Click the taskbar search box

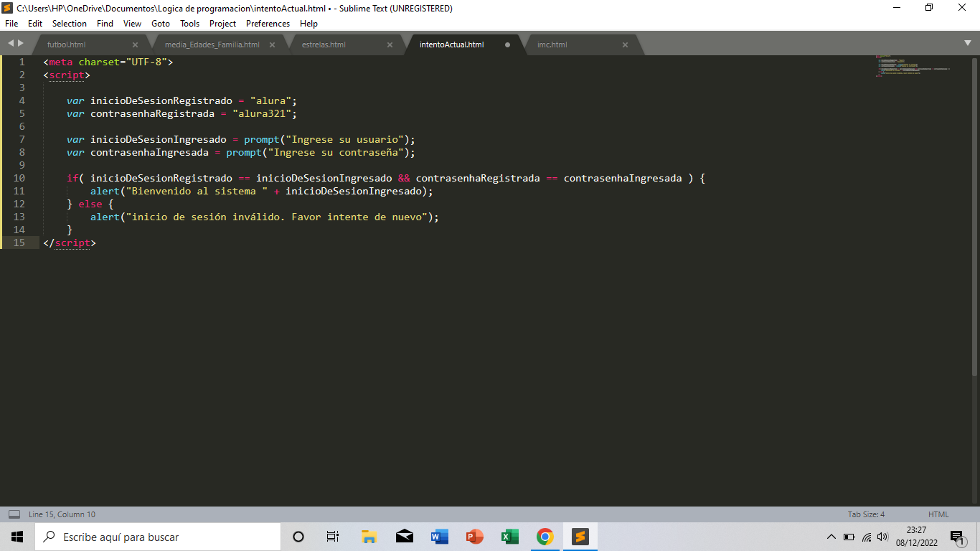[157, 537]
